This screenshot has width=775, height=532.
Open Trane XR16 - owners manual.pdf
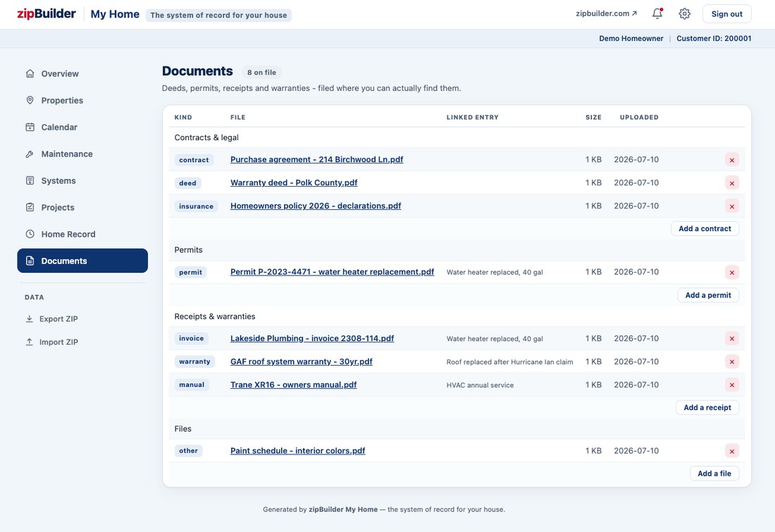click(x=294, y=385)
